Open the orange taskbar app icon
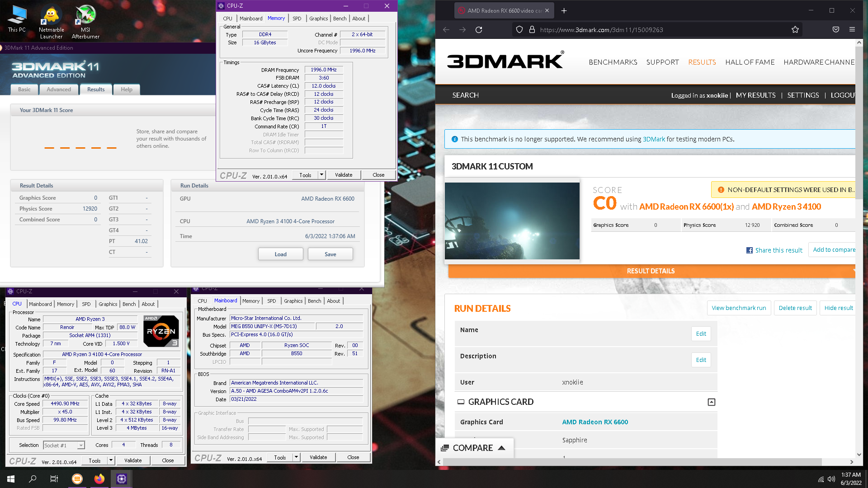The height and width of the screenshot is (488, 868). click(77, 479)
